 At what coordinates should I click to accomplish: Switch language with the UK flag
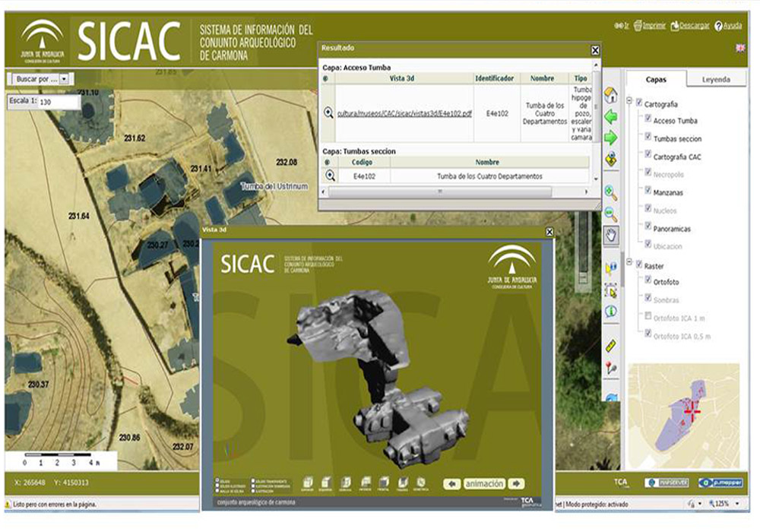[x=740, y=48]
